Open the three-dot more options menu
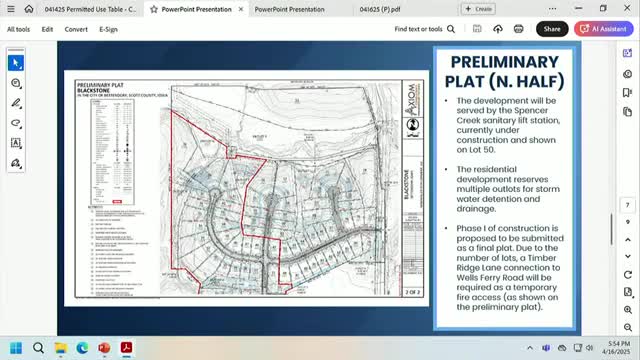Screen dimensions: 640x360 tap(552, 9)
